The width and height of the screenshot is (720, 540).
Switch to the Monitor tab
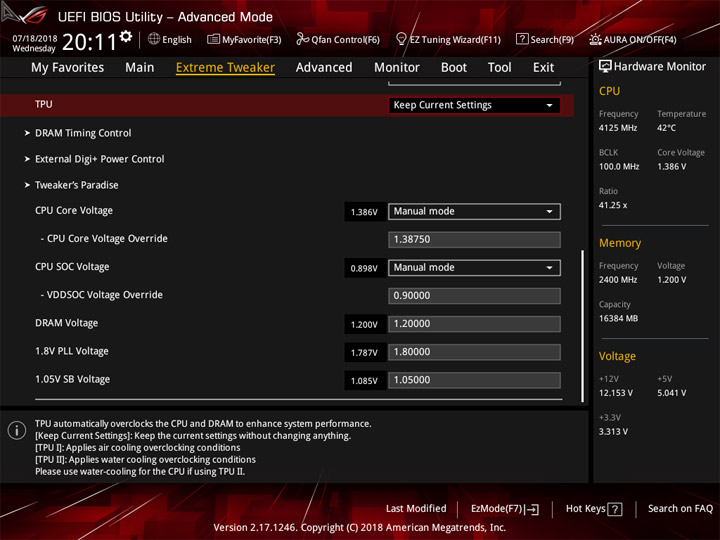(396, 68)
